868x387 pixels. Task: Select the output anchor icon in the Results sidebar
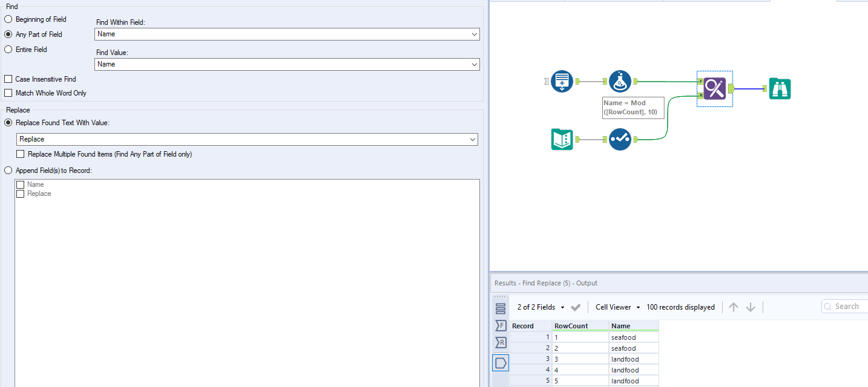[x=500, y=363]
